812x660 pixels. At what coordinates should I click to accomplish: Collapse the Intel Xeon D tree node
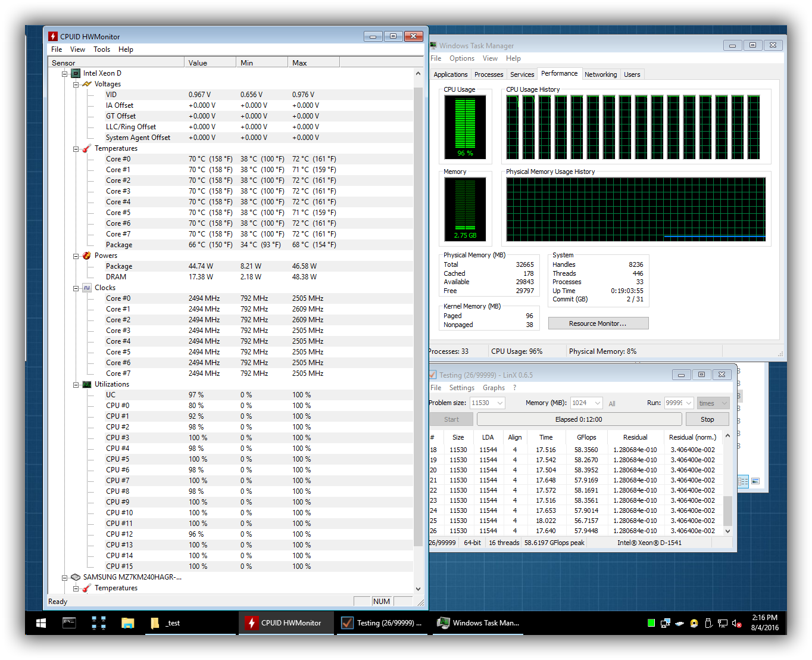point(64,74)
